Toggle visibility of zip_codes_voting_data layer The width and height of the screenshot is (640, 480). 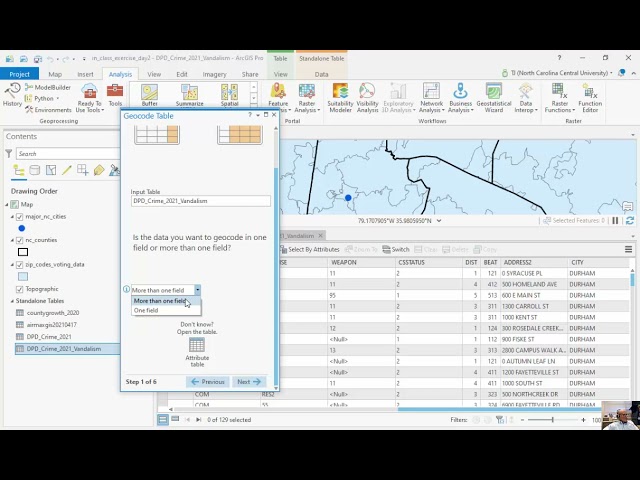(19, 264)
